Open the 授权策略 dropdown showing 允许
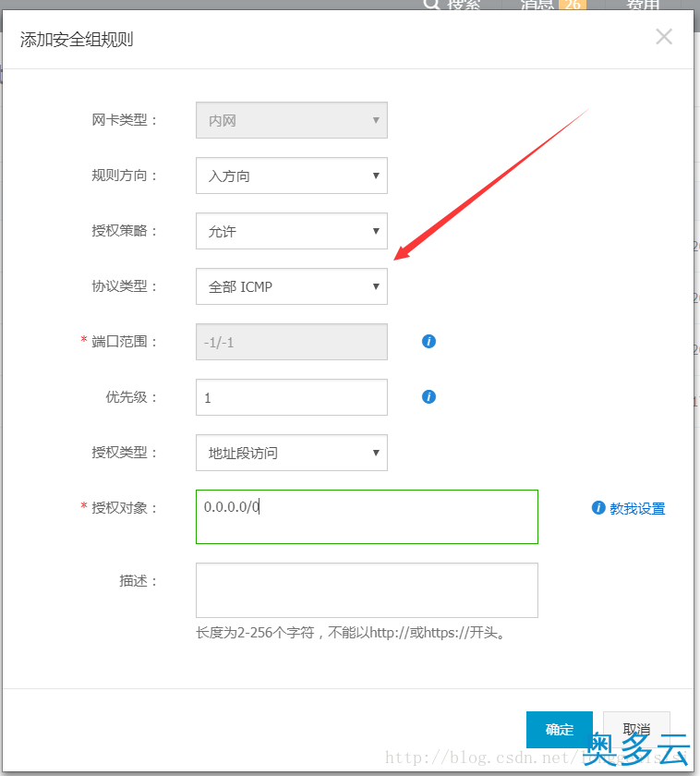This screenshot has height=776, width=700. point(292,231)
